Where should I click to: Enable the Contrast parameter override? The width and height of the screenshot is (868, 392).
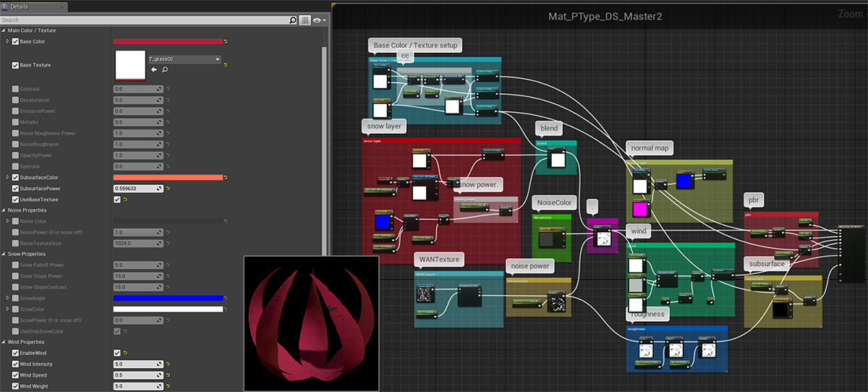coord(15,89)
